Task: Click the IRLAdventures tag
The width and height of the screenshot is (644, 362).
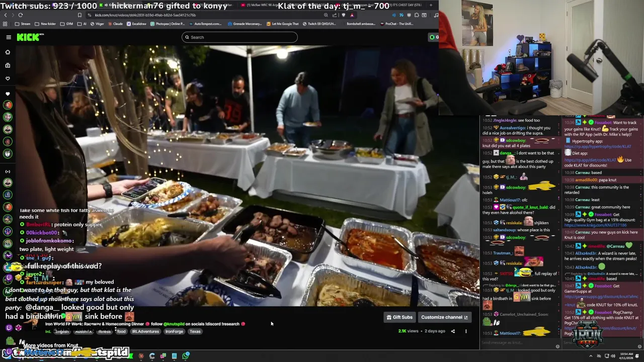Action: [x=145, y=332]
